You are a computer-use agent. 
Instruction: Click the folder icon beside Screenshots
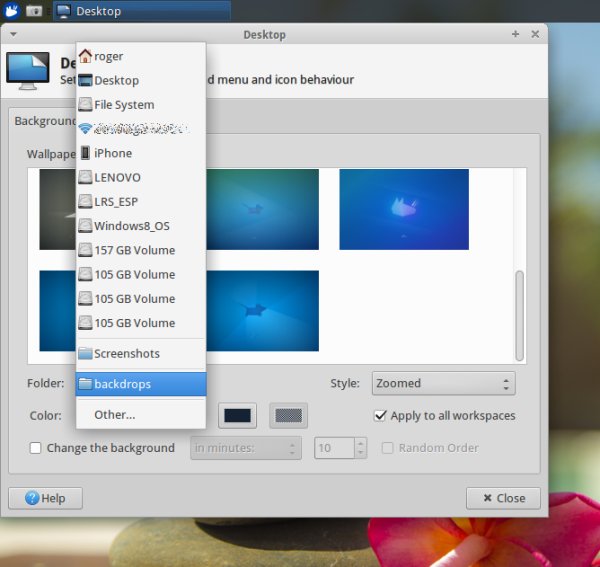click(85, 353)
